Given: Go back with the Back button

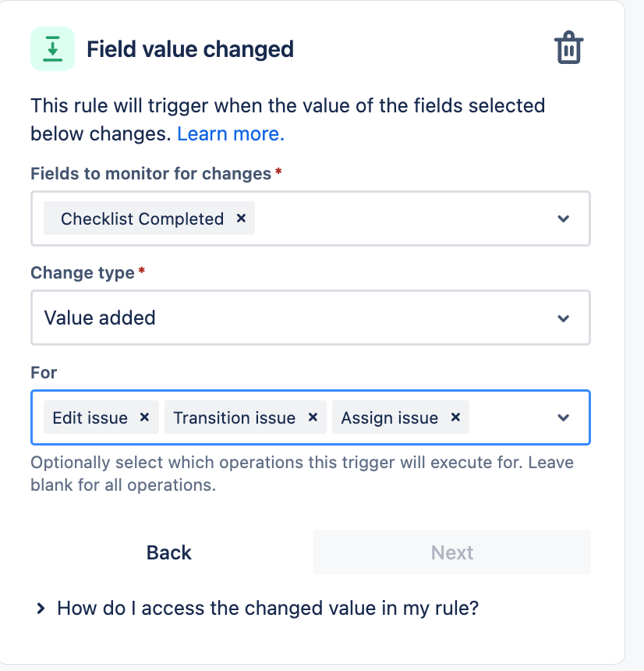Looking at the screenshot, I should (x=169, y=552).
